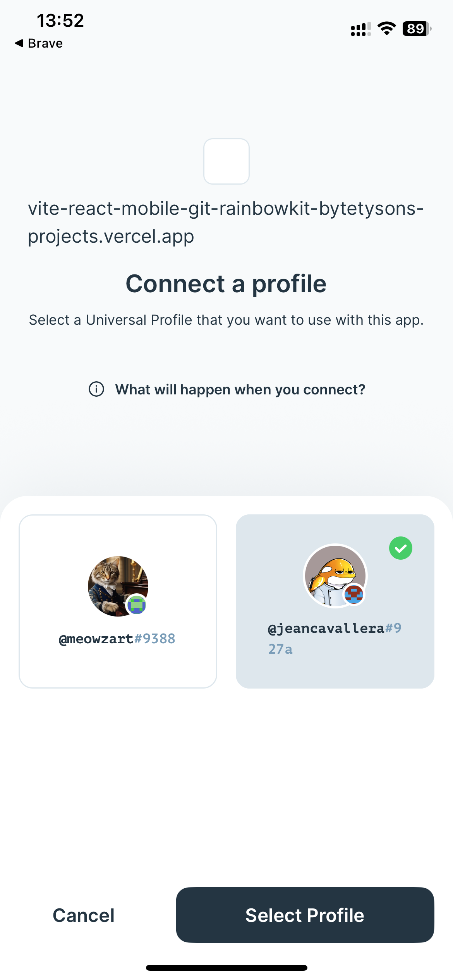Click the battery level indicator showing 89
453x980 pixels.
(416, 27)
